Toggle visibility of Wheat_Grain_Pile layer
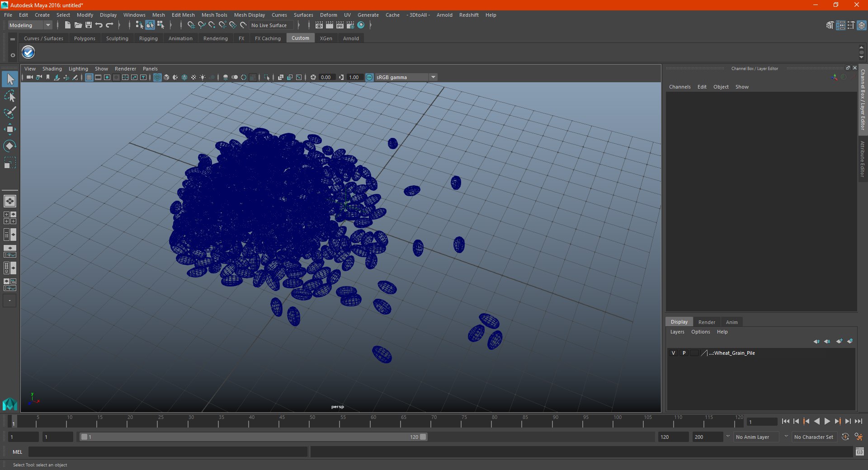 (x=673, y=353)
